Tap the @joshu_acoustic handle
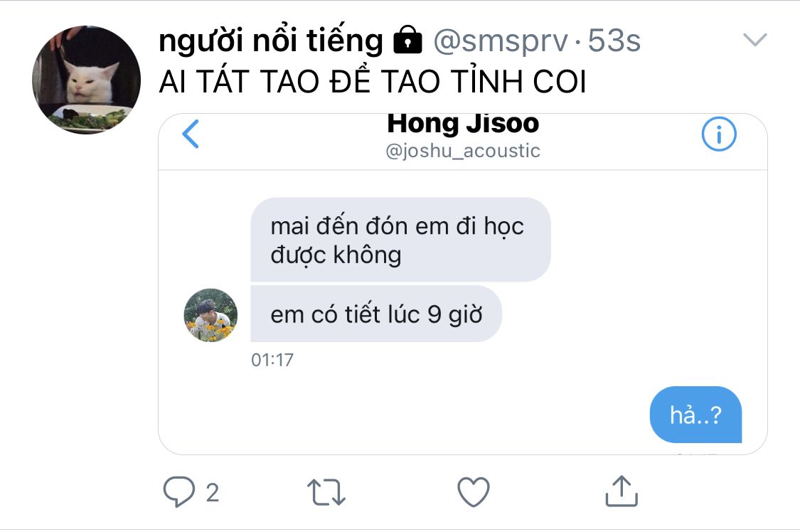Viewport: 800px width, 532px height. (463, 151)
